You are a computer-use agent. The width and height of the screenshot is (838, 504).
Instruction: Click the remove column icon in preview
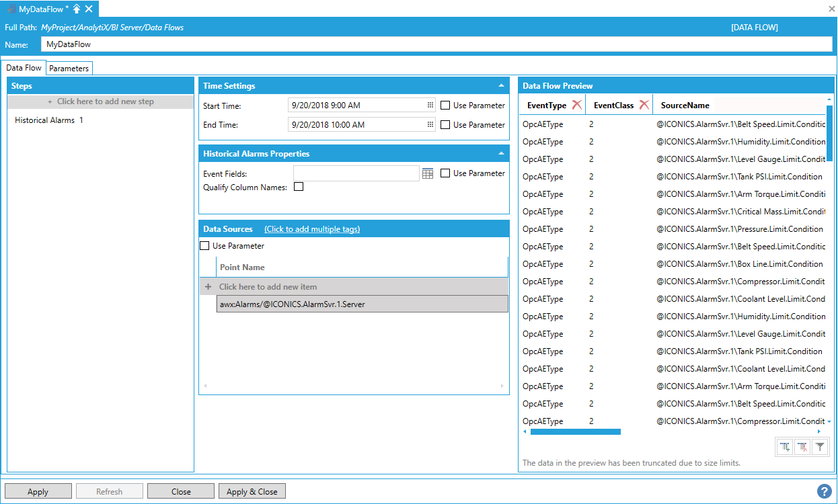(x=802, y=446)
